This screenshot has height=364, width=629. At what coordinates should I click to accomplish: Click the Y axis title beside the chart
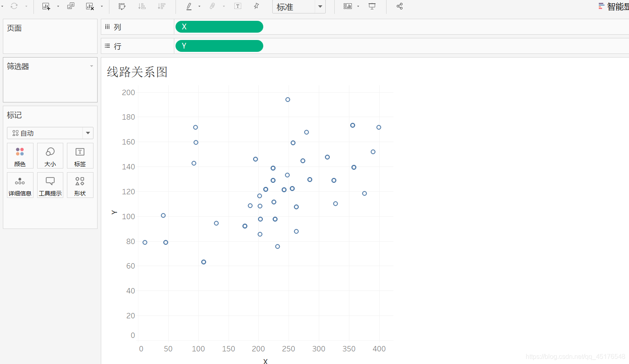[114, 212]
